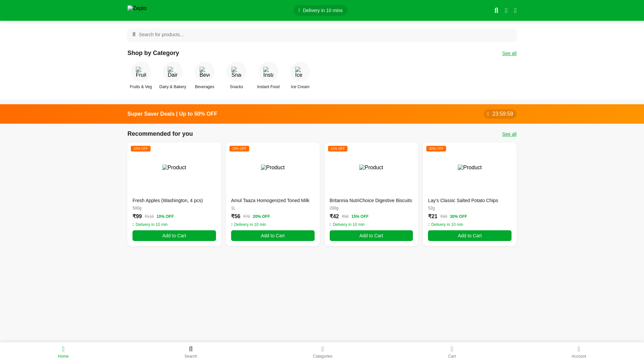
Task: Add Lay's Classic Salted Chips to cart
Action: click(x=470, y=236)
